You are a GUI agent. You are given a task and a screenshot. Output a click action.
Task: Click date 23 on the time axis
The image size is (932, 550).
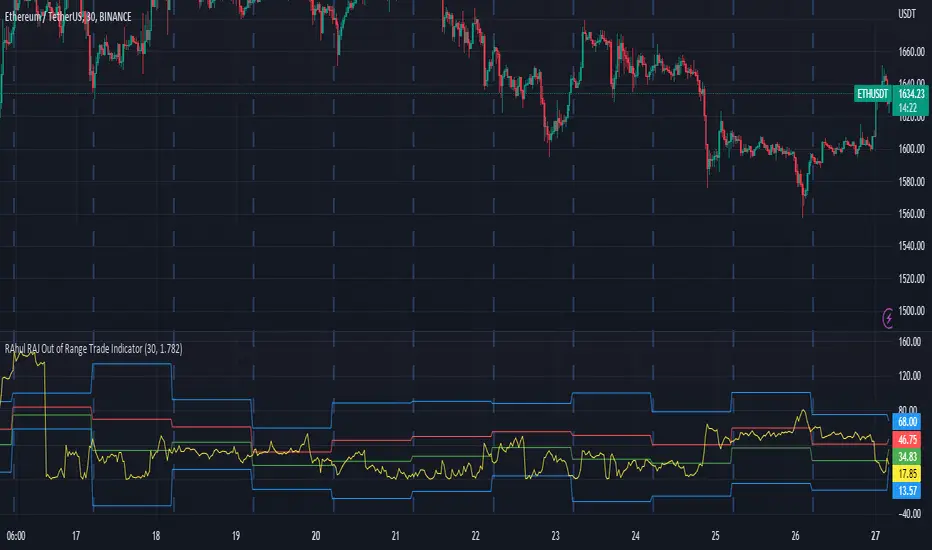pyautogui.click(x=556, y=536)
